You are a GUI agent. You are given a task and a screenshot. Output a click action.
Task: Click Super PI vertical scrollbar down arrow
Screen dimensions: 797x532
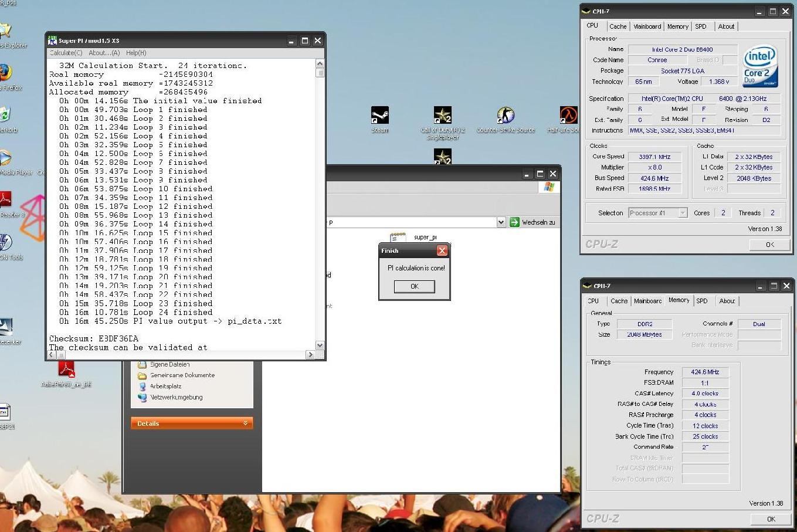point(320,345)
